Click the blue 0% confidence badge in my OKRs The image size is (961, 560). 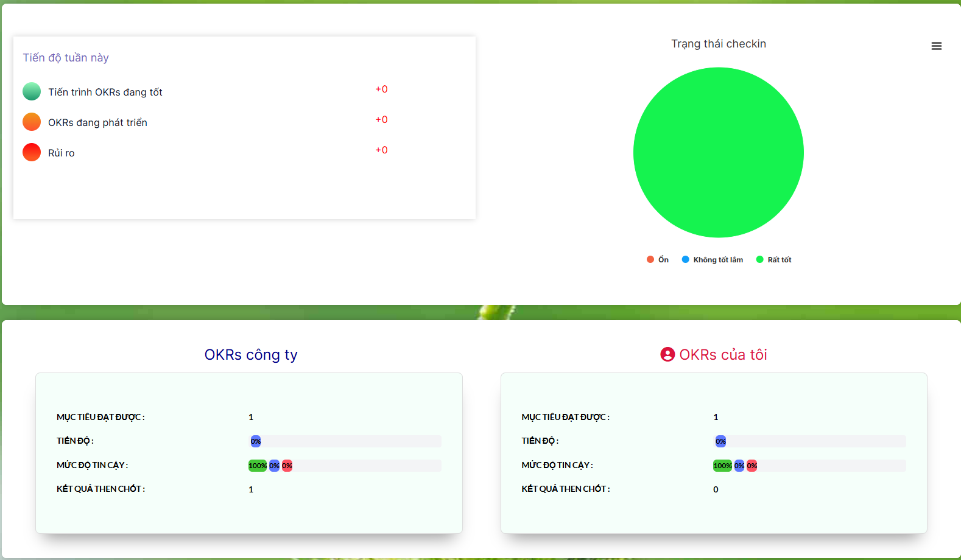pyautogui.click(x=739, y=466)
